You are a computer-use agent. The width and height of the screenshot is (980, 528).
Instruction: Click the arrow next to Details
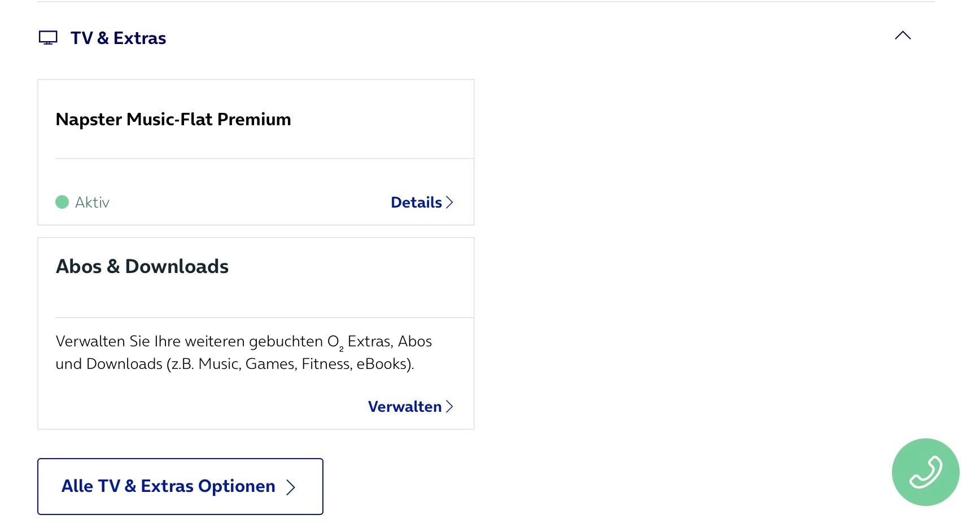point(450,203)
